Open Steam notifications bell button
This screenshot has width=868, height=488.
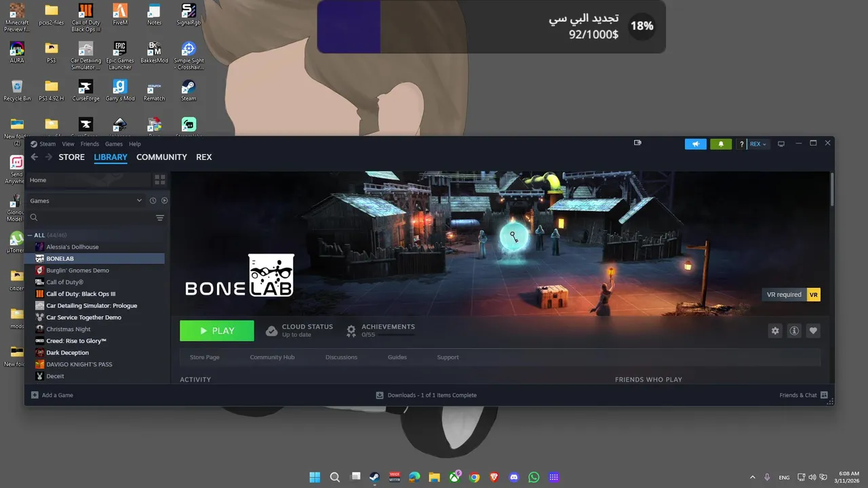(x=721, y=144)
